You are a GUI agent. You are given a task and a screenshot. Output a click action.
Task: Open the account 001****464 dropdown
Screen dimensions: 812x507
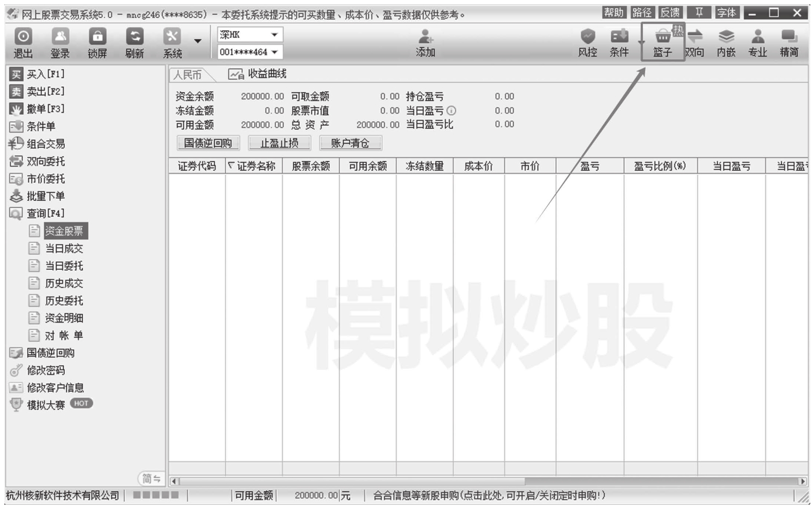250,52
